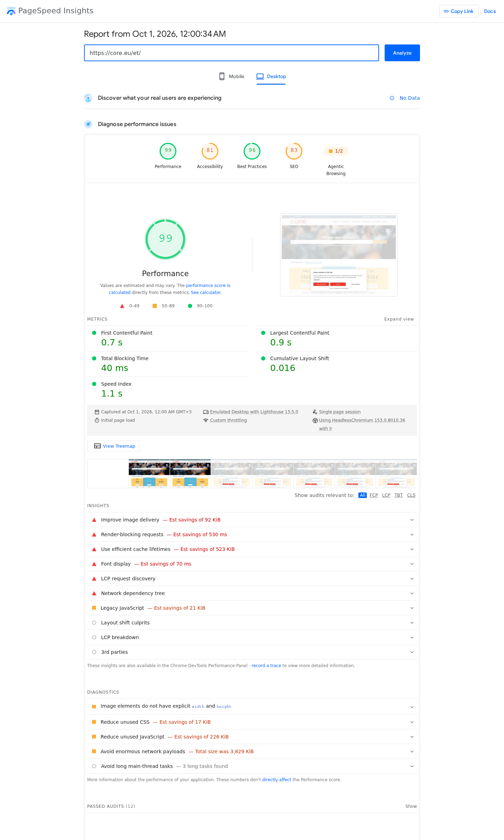Select the Agentic Browsing 1/2 badge
Image resolution: width=504 pixels, height=840 pixels.
(336, 151)
